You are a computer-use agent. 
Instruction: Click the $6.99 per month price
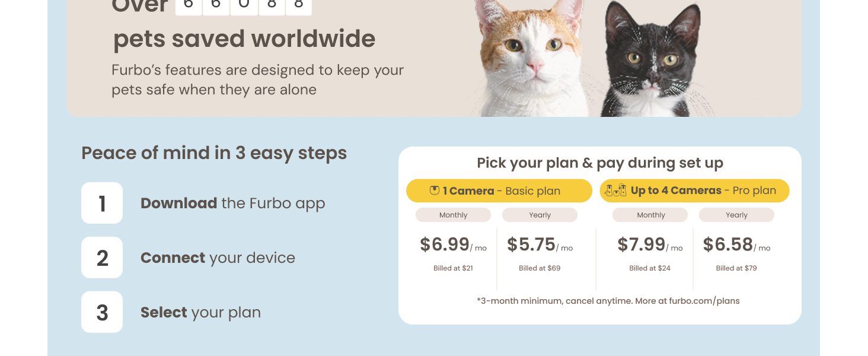(453, 244)
